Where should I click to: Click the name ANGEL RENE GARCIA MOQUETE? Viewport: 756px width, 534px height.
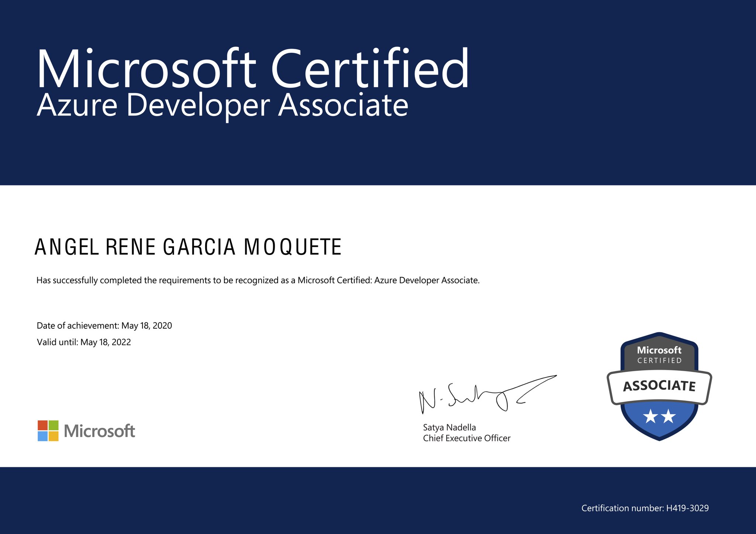pyautogui.click(x=188, y=247)
